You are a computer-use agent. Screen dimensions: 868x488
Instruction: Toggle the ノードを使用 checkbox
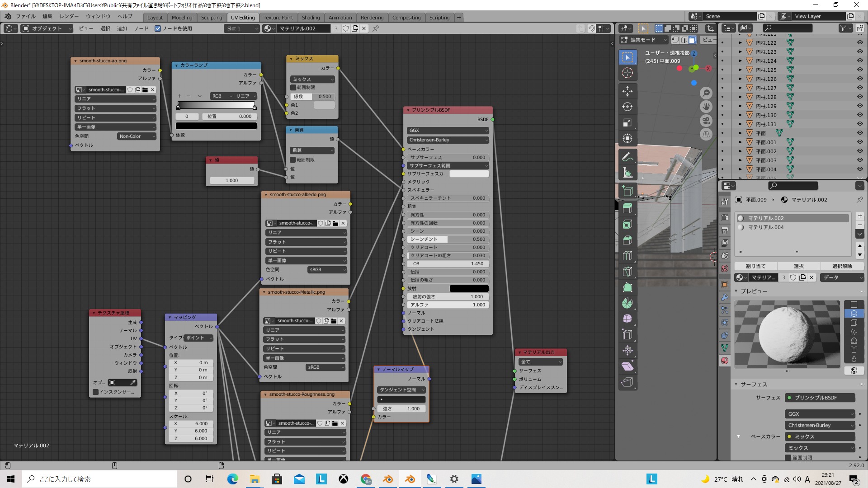tap(158, 28)
